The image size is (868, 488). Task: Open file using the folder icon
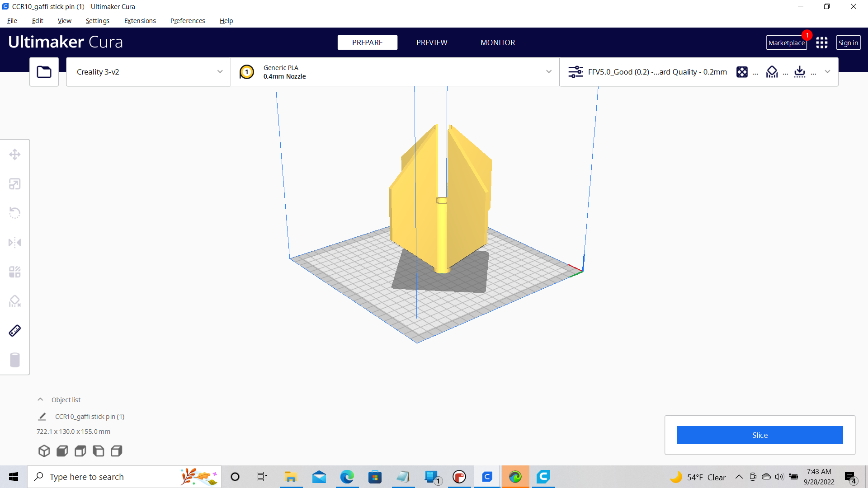44,72
